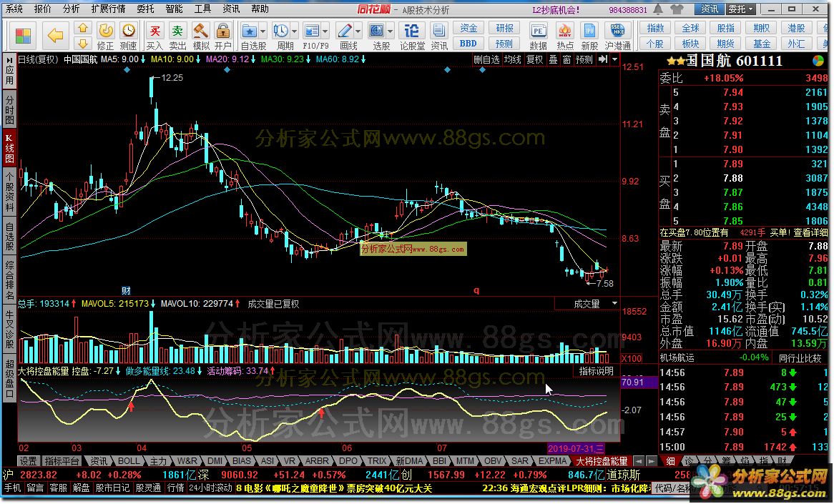Expand the F10/F9 dropdown arrow

point(325,31)
